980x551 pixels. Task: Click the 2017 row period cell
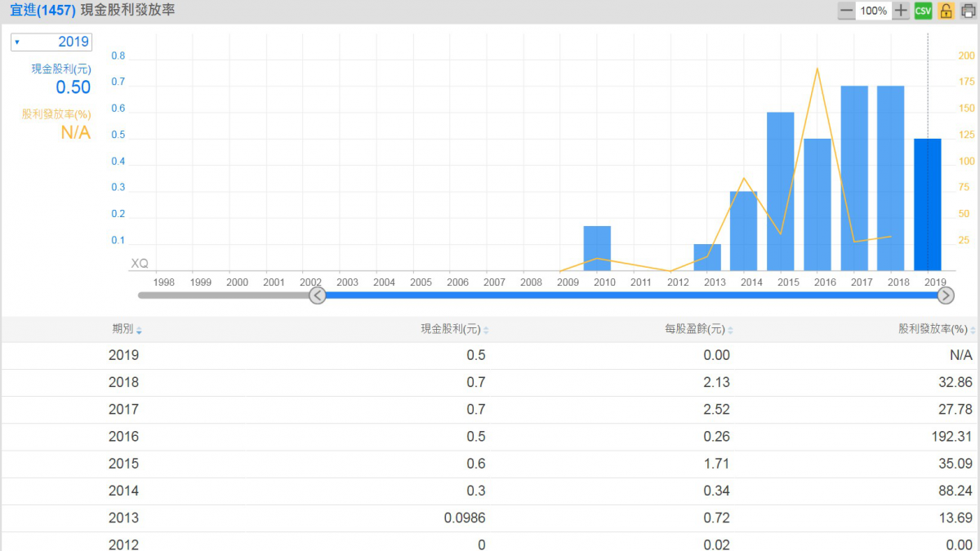[x=123, y=409]
